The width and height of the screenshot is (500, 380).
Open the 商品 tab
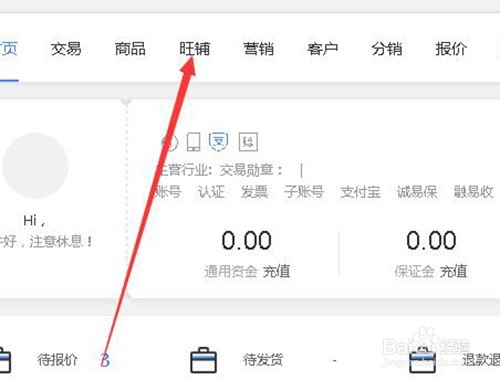[x=130, y=49]
